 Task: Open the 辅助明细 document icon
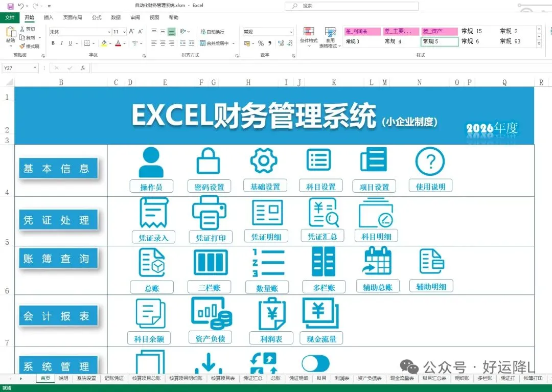click(431, 261)
